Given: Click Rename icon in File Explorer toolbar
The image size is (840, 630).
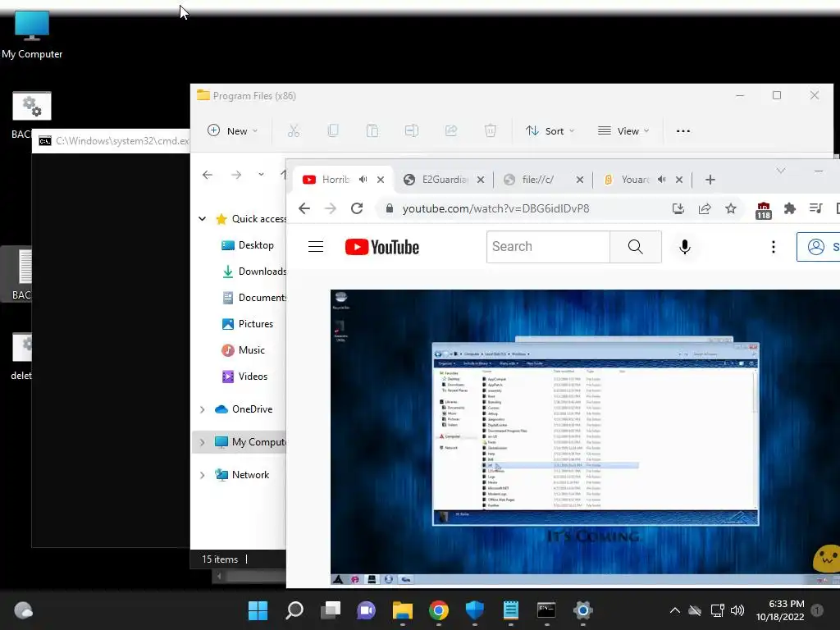Looking at the screenshot, I should pos(412,130).
